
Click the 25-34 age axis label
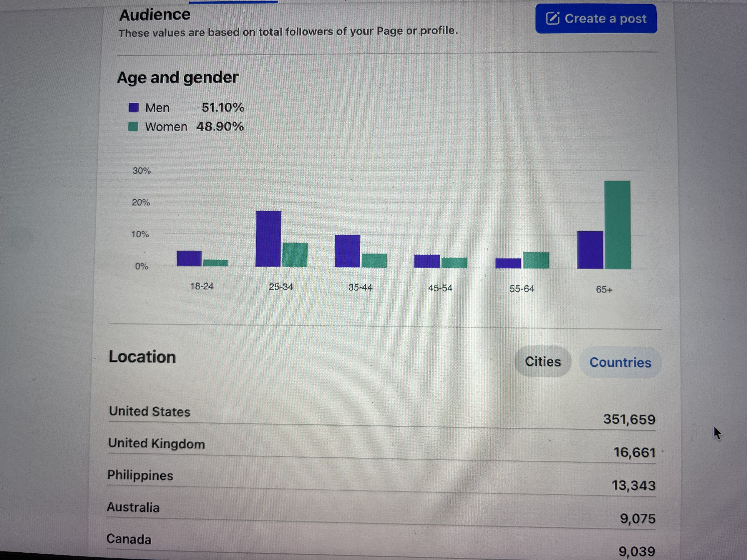[x=281, y=287]
